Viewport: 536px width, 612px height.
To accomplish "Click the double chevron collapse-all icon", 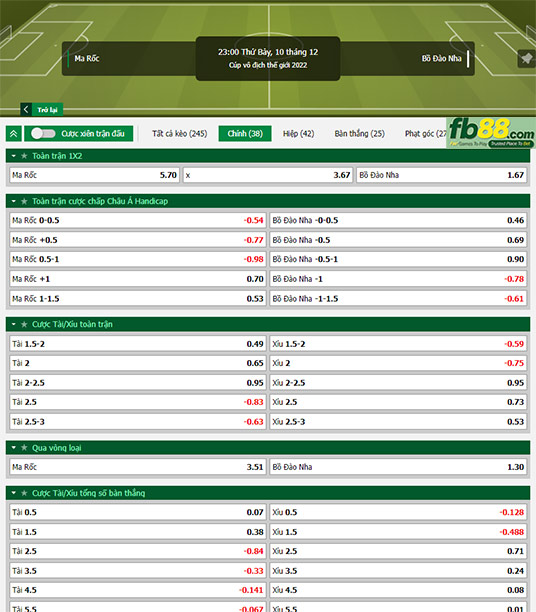I will pyautogui.click(x=14, y=134).
